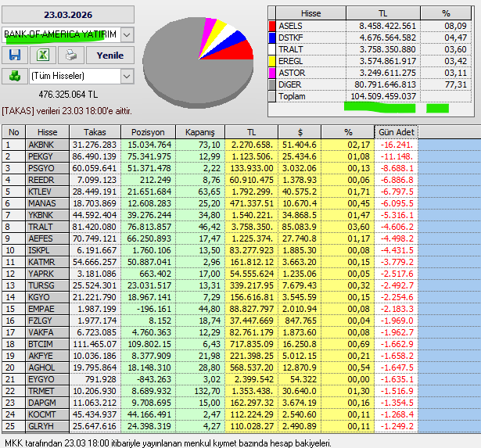
Task: Click the yellow EREGL color swatch
Action: click(x=272, y=61)
